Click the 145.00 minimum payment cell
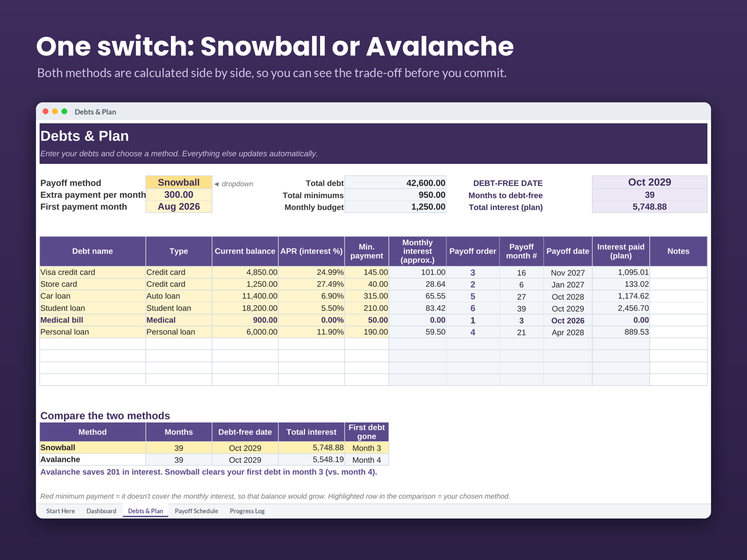 coord(366,272)
